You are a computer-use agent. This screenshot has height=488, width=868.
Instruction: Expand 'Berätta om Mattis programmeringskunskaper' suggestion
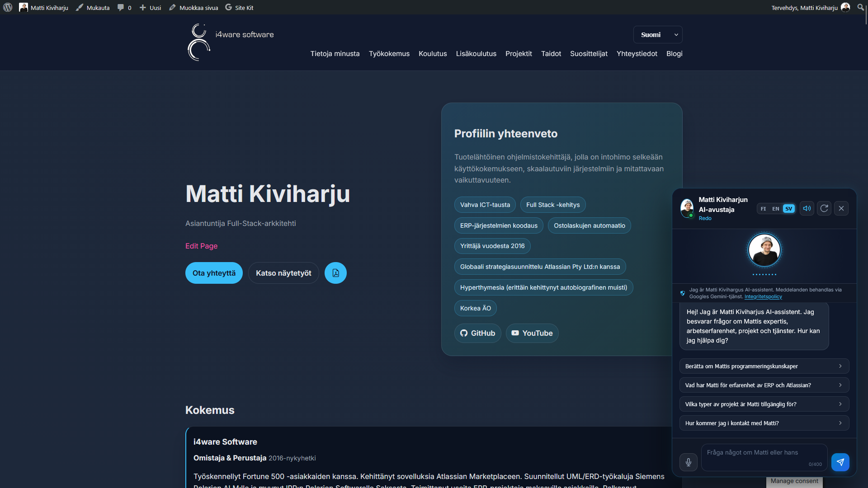[764, 366]
